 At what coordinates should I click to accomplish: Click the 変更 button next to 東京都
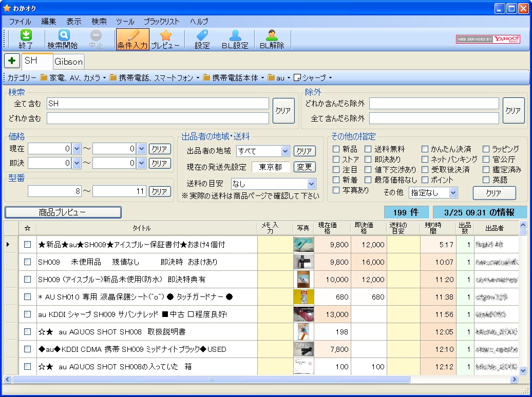click(x=306, y=167)
